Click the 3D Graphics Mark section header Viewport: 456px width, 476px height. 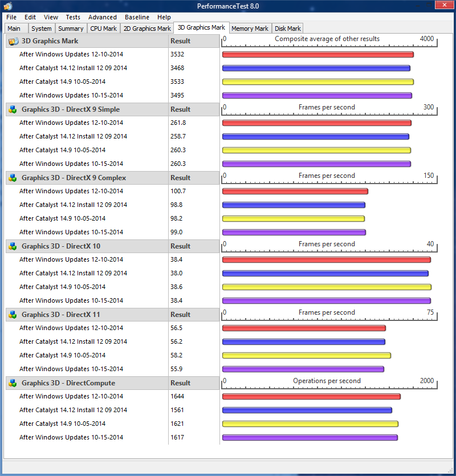pyautogui.click(x=87, y=41)
